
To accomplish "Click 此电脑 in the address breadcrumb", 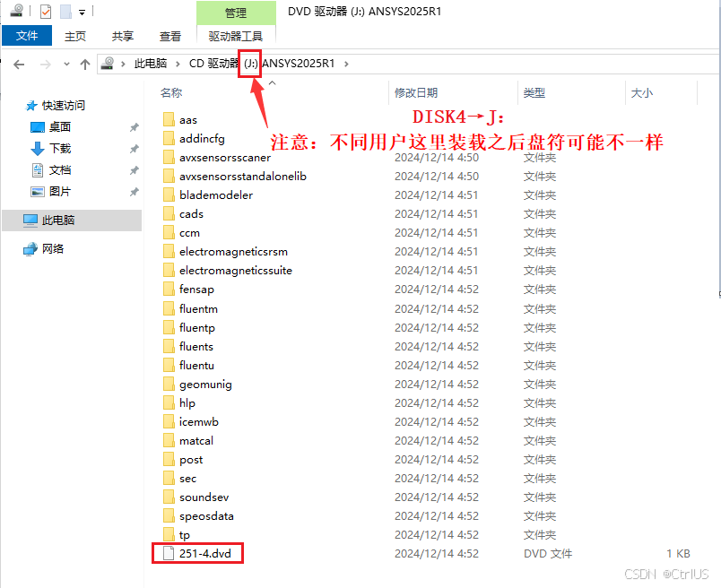I will (151, 64).
